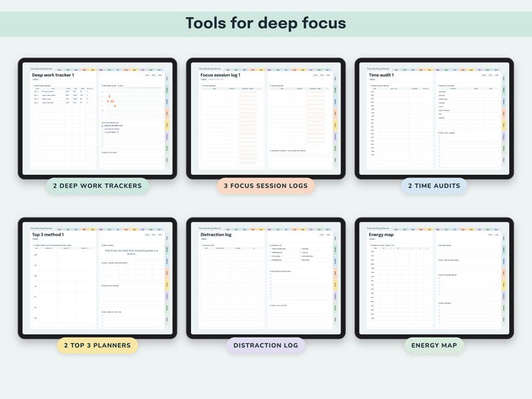Click the 'Time audit 1' page title
532x399 pixels.
tap(381, 75)
